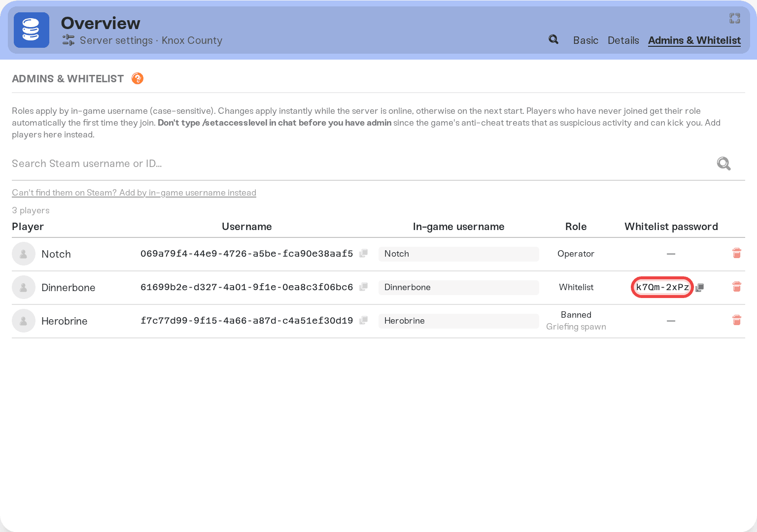Click the server settings sliders icon
757x532 pixels.
pyautogui.click(x=69, y=40)
